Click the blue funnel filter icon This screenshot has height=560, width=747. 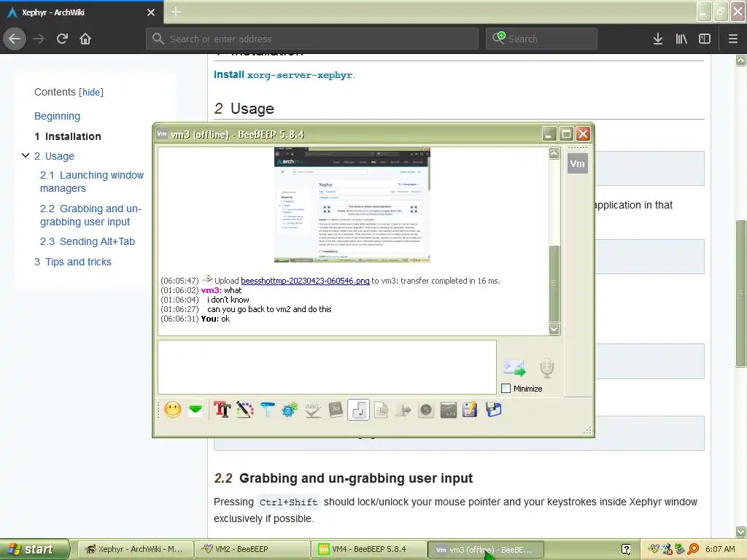coord(267,410)
